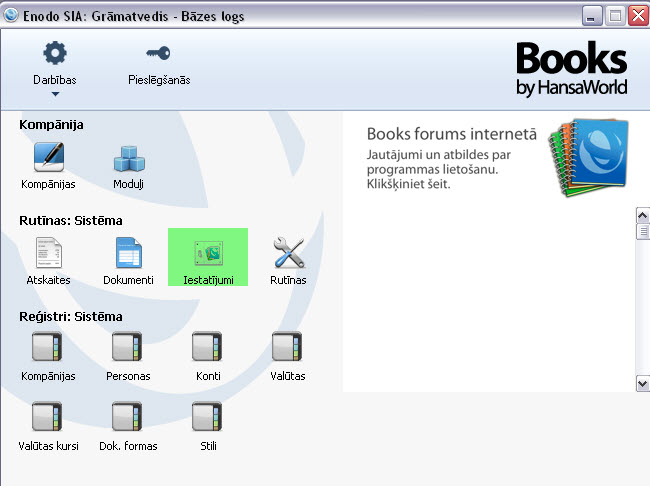The width and height of the screenshot is (650, 486).
Task: Open the Moduļi blue cubes icon
Action: click(129, 158)
